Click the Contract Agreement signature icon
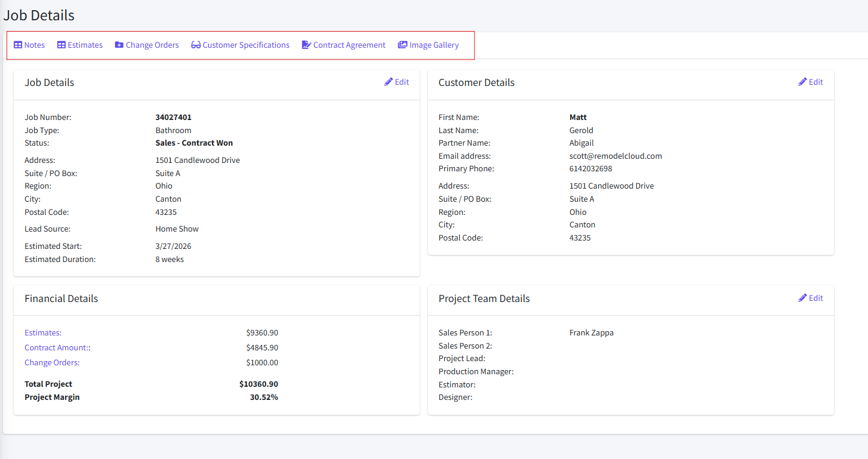 (x=306, y=45)
